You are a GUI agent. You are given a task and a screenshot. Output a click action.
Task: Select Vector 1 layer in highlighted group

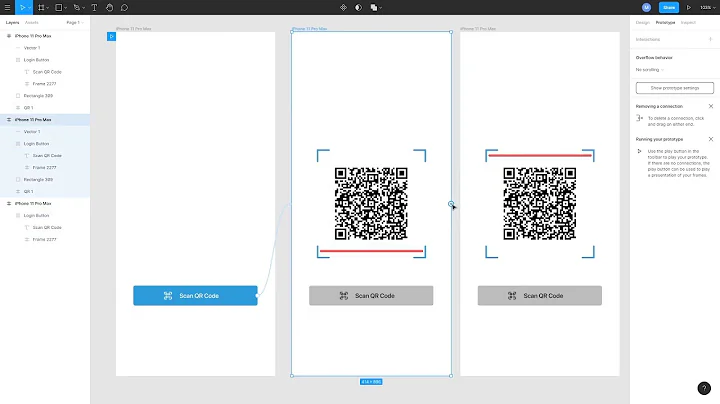pos(32,132)
